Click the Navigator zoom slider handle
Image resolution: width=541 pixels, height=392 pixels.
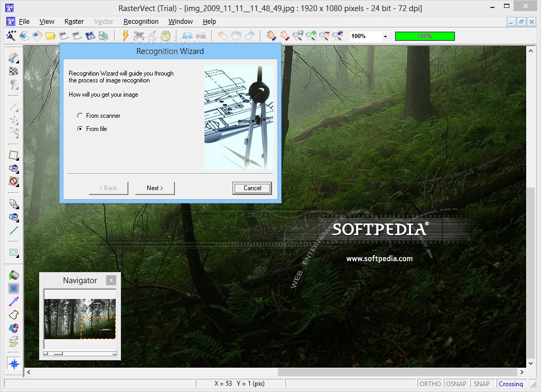tap(58, 353)
